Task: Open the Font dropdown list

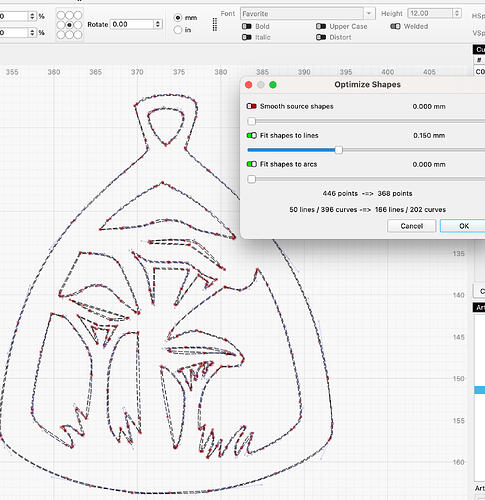Action: 369,14
